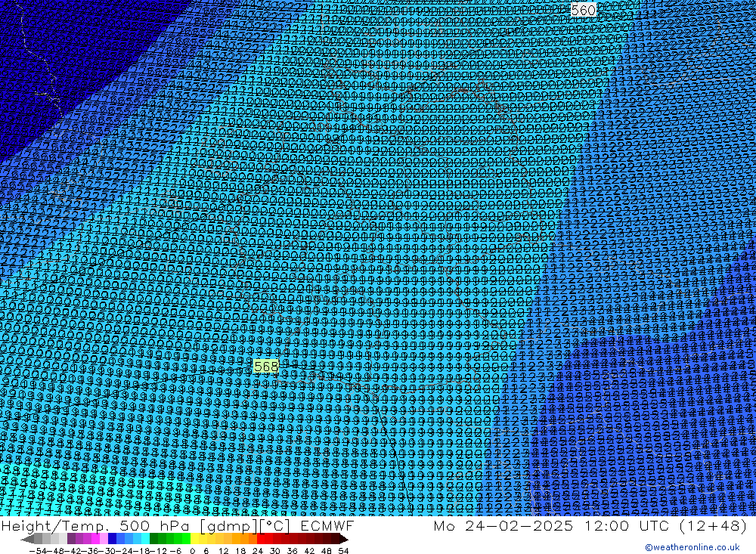
Task: Pick the dark navy blue legend swatch above -30
Action: click(x=113, y=539)
